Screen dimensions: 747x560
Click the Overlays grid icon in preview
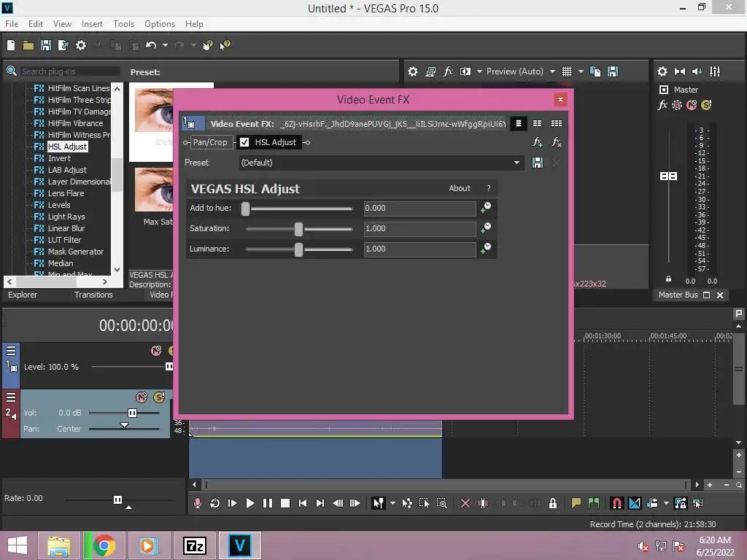[566, 71]
